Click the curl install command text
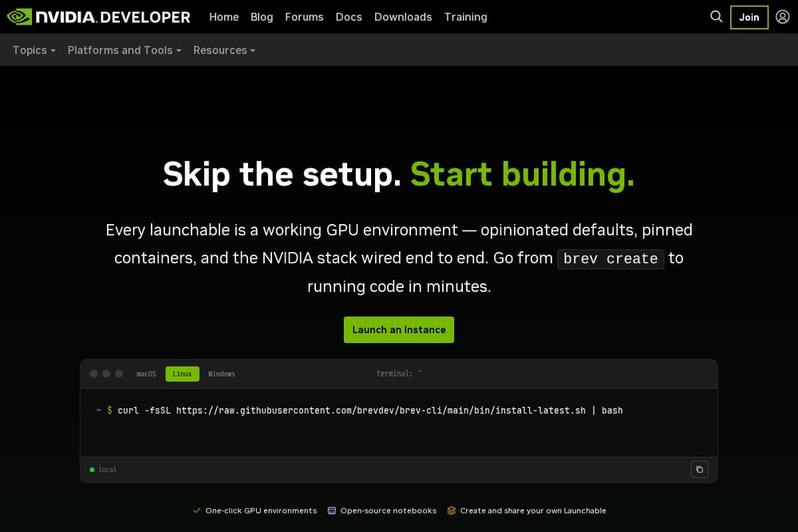Screen dimensions: 798x532 click(370, 411)
